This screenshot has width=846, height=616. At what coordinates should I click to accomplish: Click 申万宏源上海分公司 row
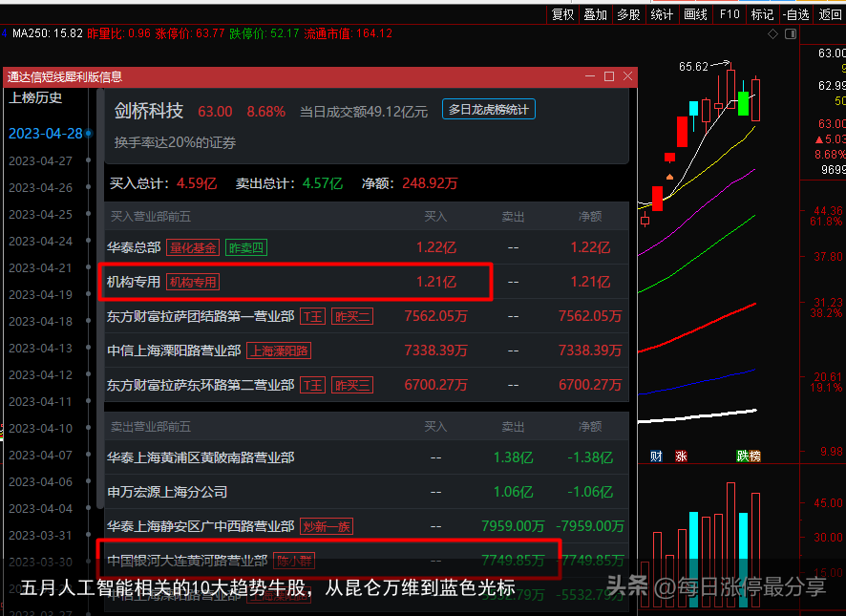click(x=367, y=493)
